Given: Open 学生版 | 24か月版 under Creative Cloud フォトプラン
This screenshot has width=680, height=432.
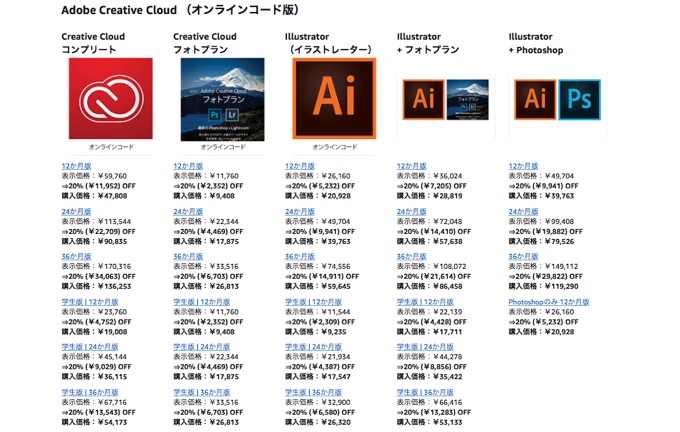Looking at the screenshot, I should pyautogui.click(x=202, y=347).
